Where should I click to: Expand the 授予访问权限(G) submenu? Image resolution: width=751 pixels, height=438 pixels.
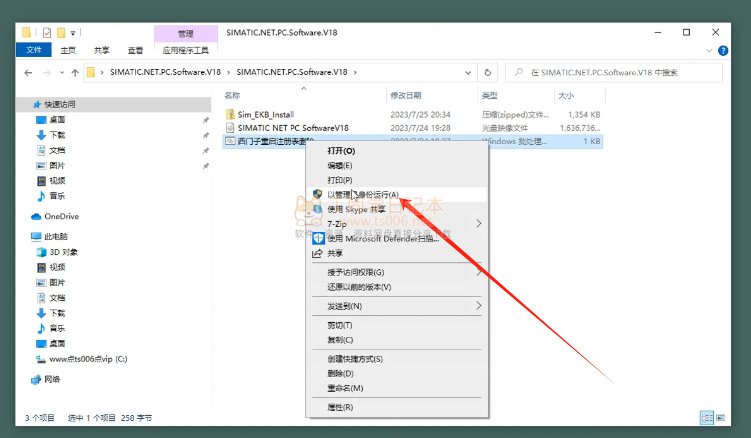(398, 272)
